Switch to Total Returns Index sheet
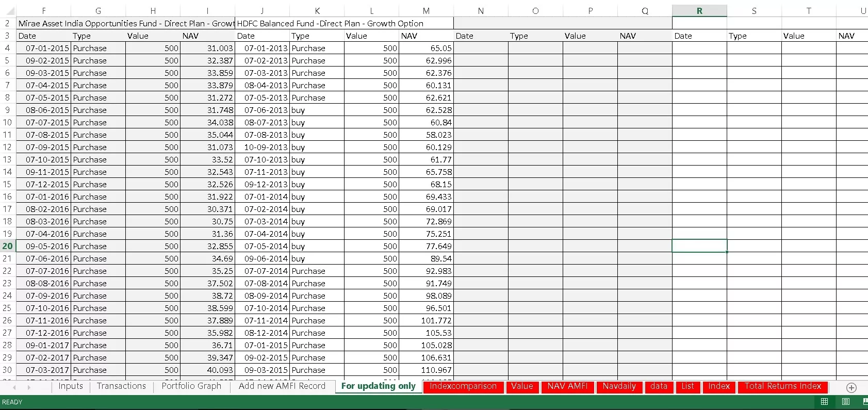The image size is (868, 410). pyautogui.click(x=783, y=386)
